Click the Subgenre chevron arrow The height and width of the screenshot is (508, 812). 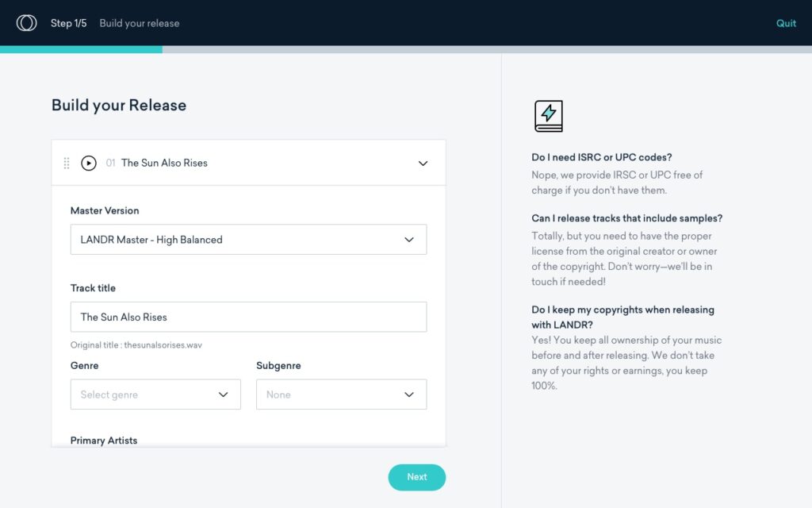pyautogui.click(x=409, y=394)
